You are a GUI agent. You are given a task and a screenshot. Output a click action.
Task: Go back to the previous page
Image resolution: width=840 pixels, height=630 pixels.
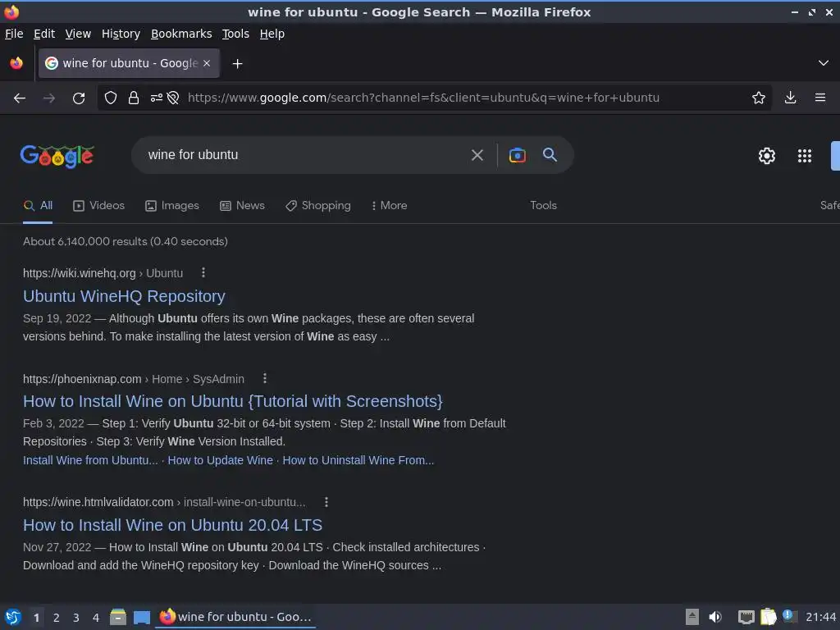(x=20, y=98)
